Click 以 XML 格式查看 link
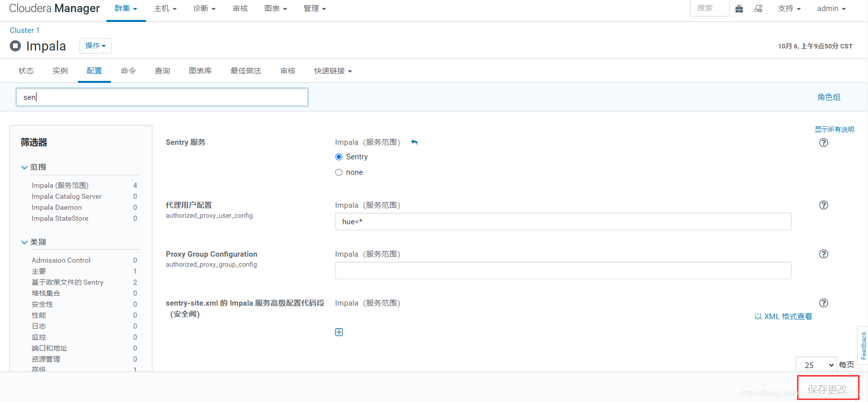Viewport: 868px width, 402px height. [x=783, y=317]
